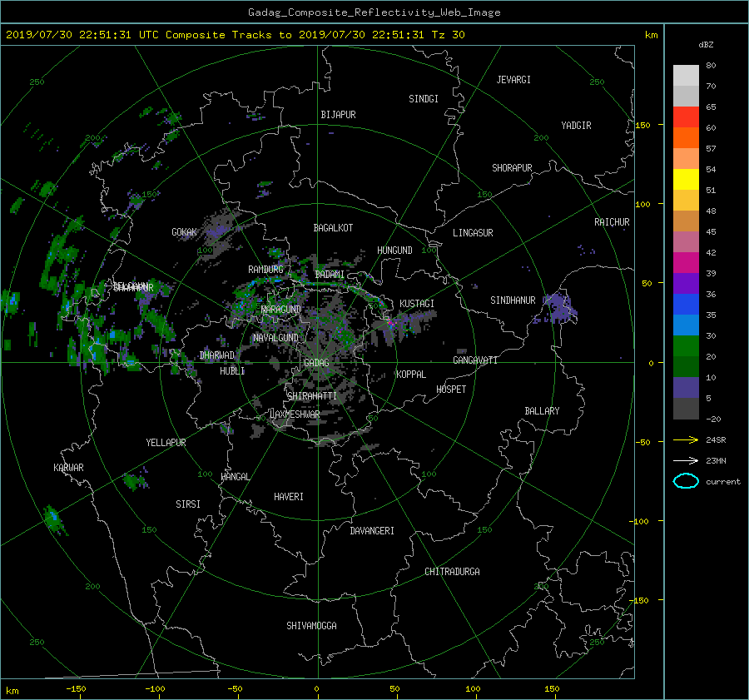
Task: Select the yellow 51–54 dBZ color swatch
Action: click(x=686, y=180)
